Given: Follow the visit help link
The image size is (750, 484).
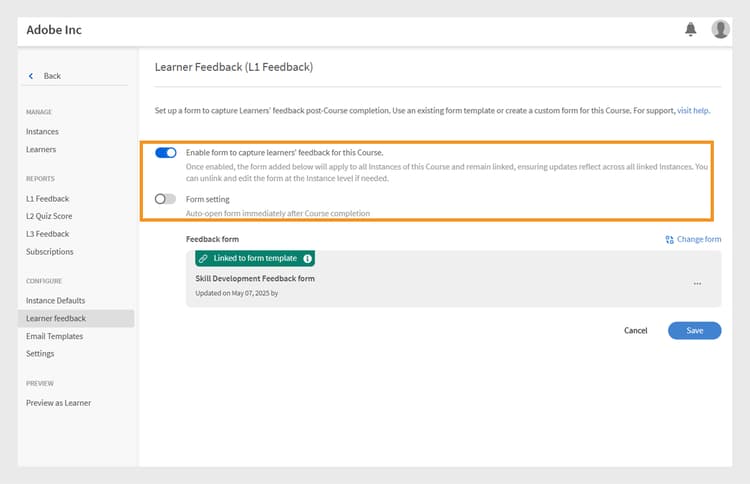Looking at the screenshot, I should point(693,110).
